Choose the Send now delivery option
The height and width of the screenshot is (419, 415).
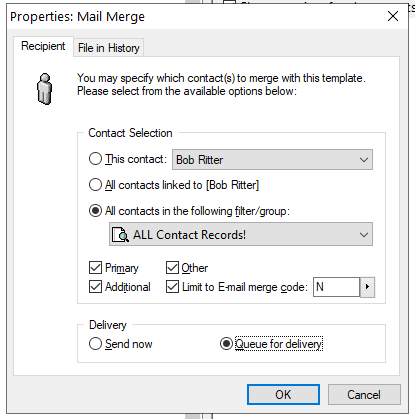click(95, 344)
